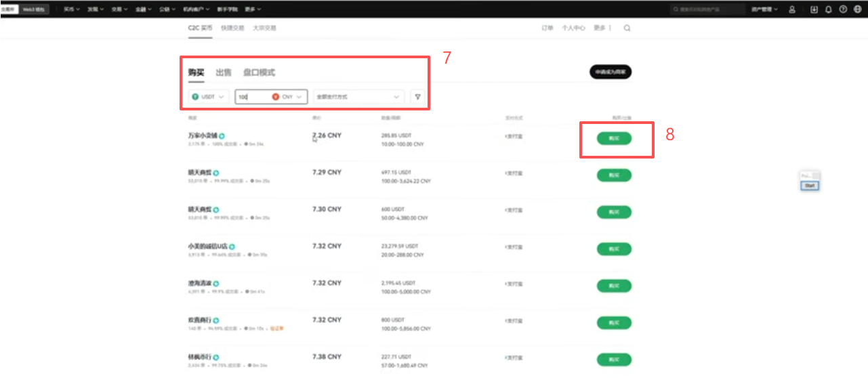Select the 购买 tab

196,72
